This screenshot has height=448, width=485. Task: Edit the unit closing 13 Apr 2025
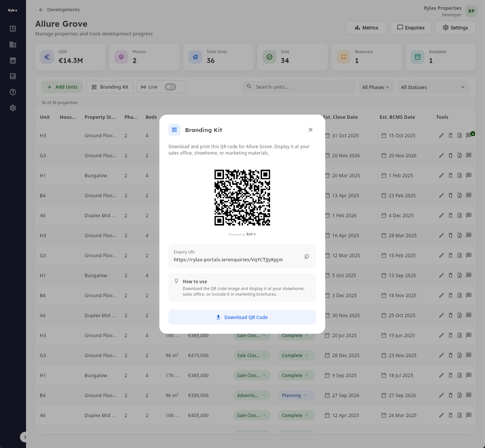coord(441,195)
